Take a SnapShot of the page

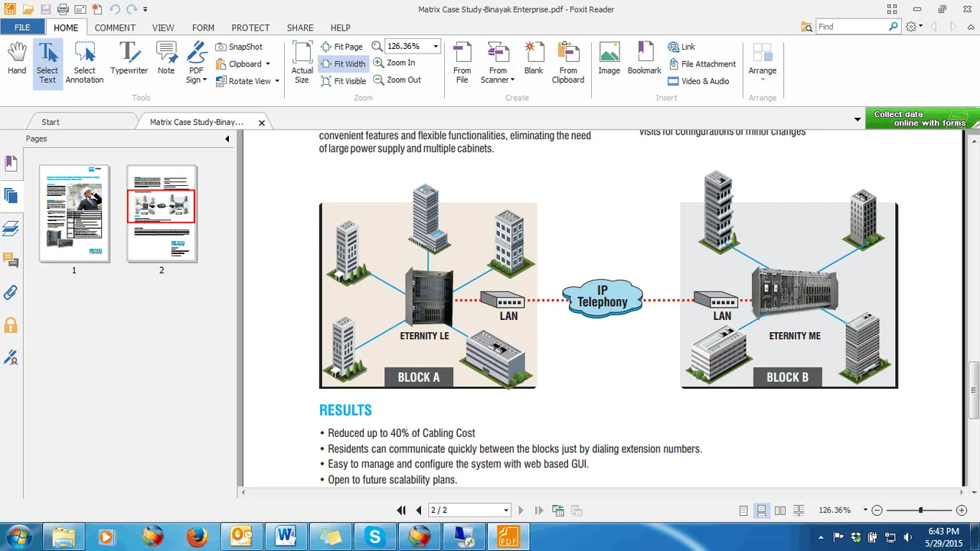239,47
